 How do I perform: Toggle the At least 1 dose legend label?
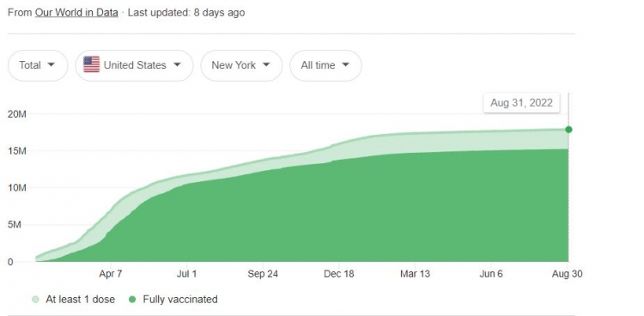coord(81,300)
